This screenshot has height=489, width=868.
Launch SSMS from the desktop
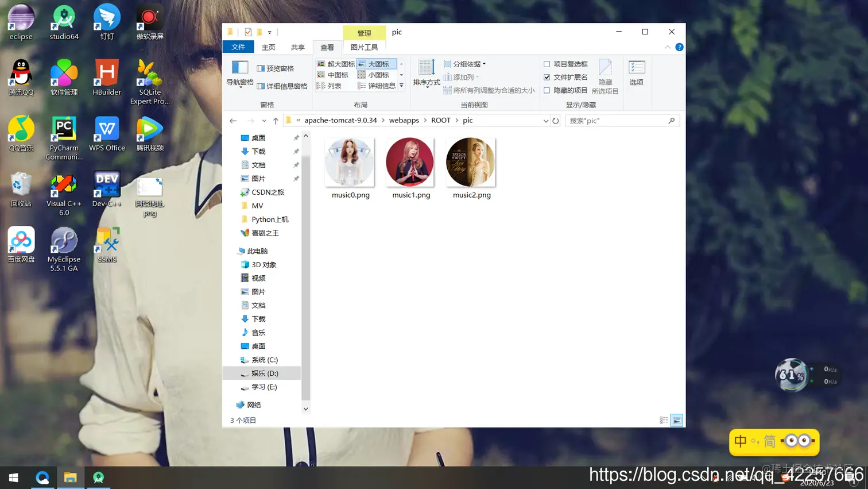click(x=107, y=245)
